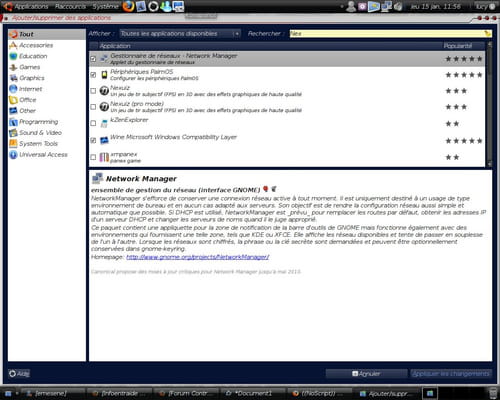Uncheck the Network Manager checkbox
This screenshot has width=500, height=400.
pyautogui.click(x=93, y=59)
